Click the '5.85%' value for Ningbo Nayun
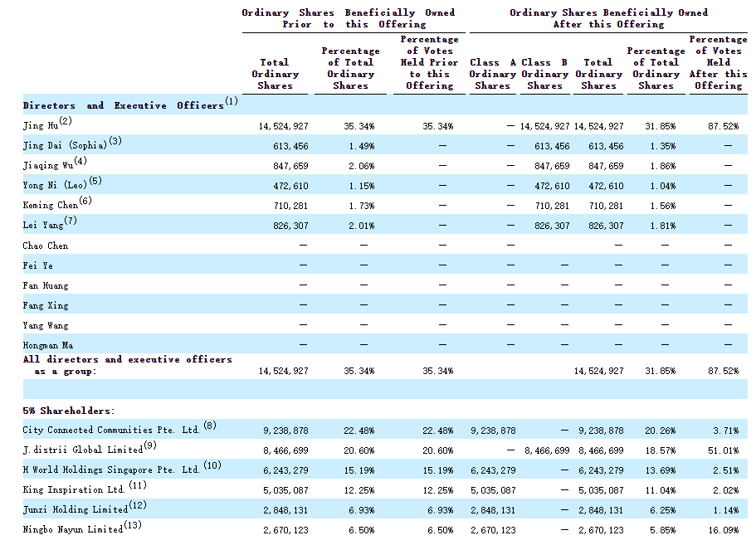756x545 pixels. coord(663,531)
